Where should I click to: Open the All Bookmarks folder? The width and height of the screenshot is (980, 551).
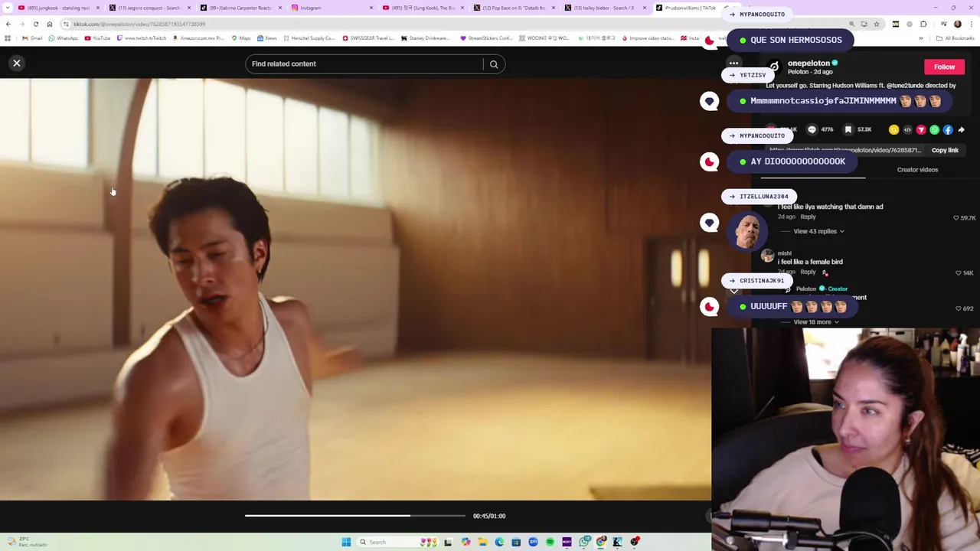955,38
